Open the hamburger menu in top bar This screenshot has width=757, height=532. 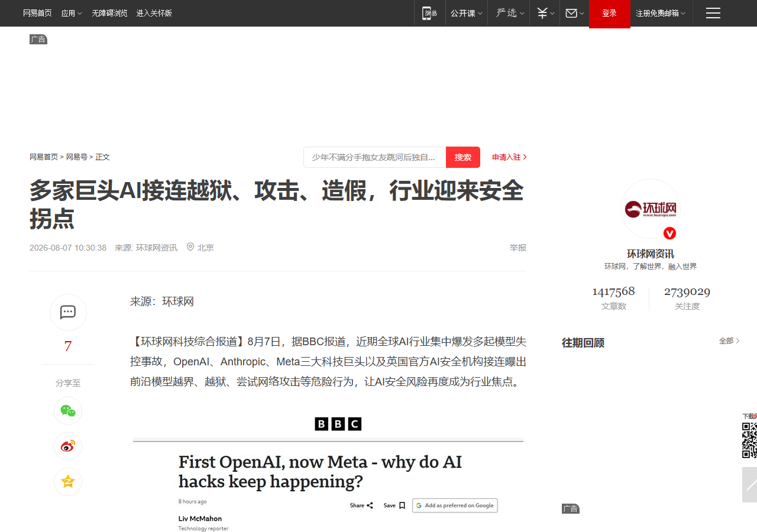tap(713, 13)
